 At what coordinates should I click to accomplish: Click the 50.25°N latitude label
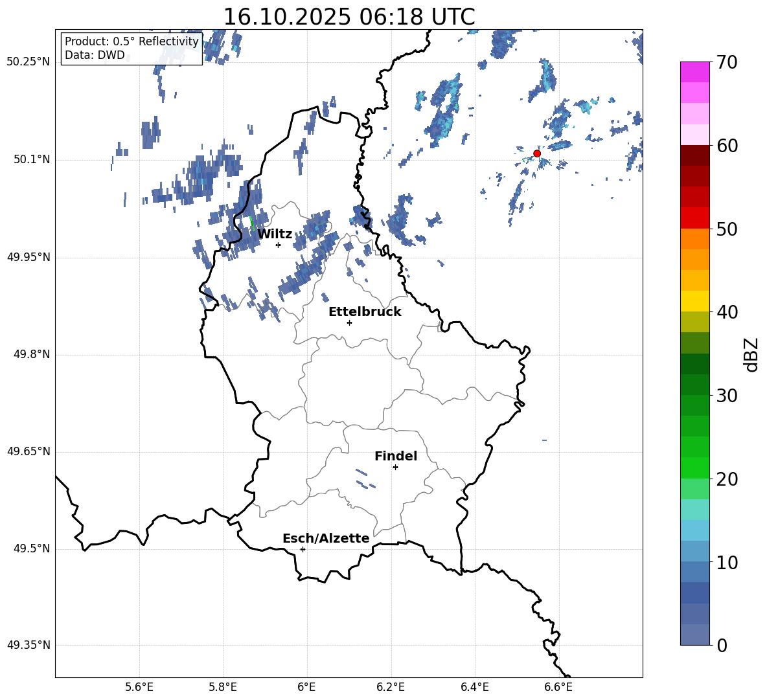pos(29,62)
